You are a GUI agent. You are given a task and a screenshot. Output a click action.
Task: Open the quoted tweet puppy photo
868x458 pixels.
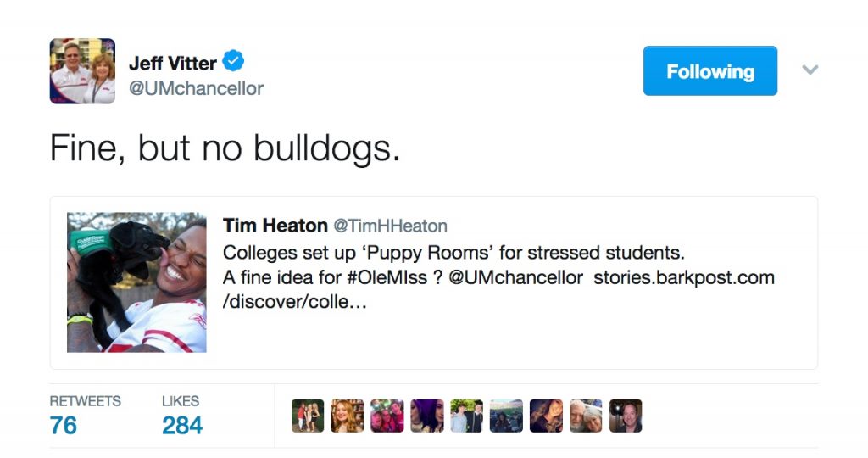136,282
